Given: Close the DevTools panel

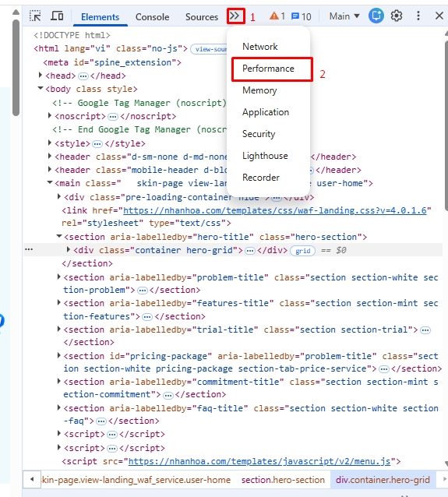Looking at the screenshot, I should click(439, 16).
